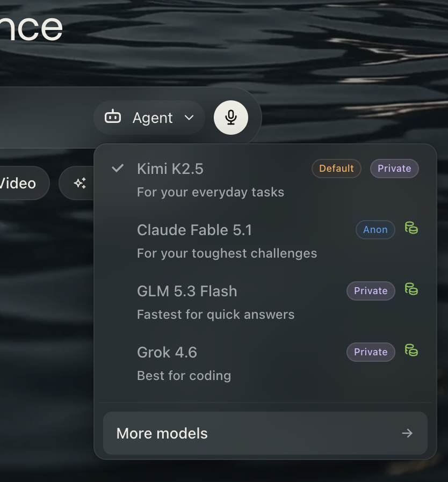Click the robot icon beside Agent
Screen dimensions: 448x482
click(x=113, y=117)
